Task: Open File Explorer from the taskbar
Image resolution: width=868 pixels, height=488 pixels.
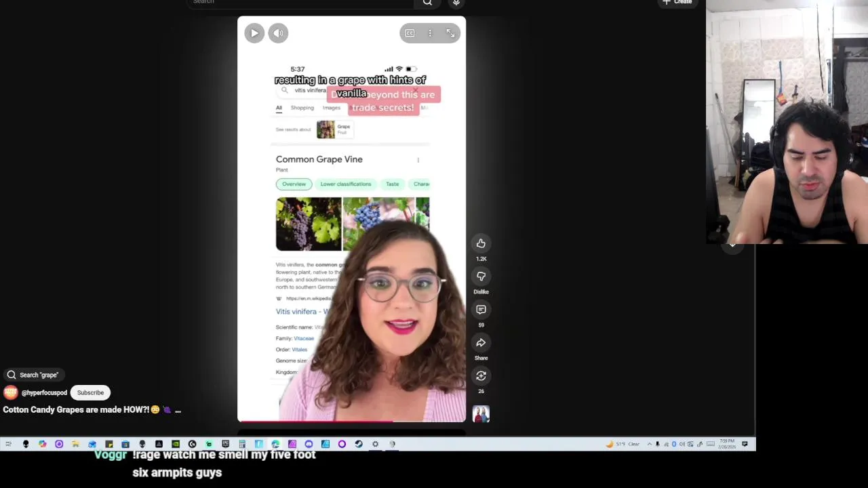Action: pos(75,444)
